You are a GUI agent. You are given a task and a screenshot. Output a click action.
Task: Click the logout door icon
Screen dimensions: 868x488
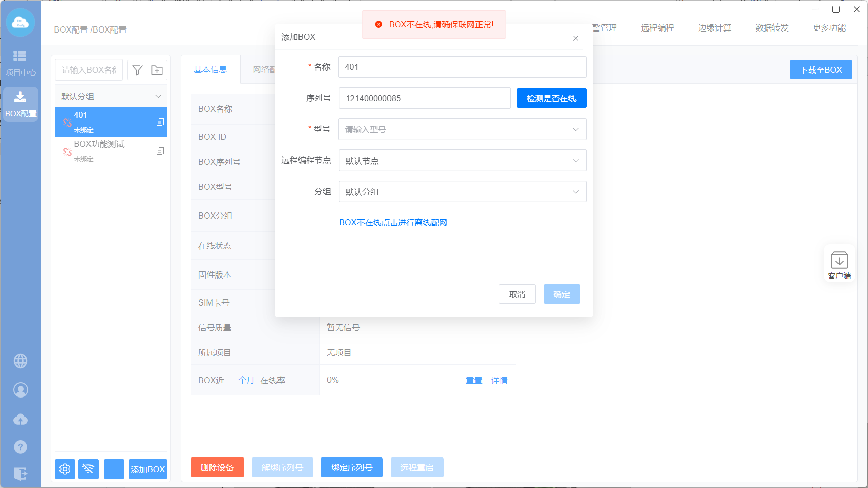point(20,474)
